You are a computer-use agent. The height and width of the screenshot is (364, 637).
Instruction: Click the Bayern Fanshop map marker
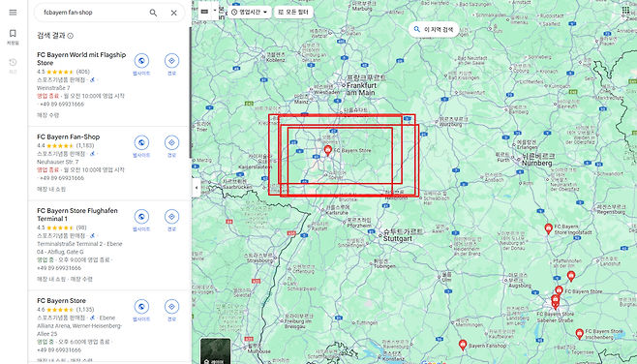[x=463, y=345]
